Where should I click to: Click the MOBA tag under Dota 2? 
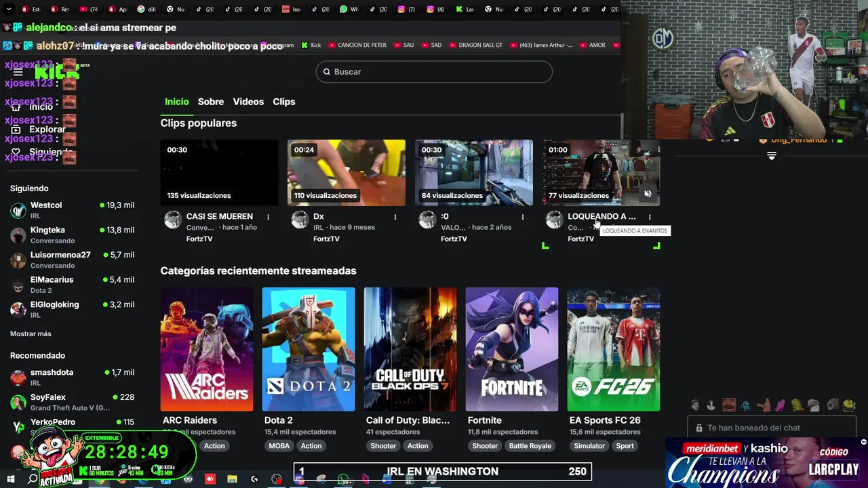click(279, 446)
